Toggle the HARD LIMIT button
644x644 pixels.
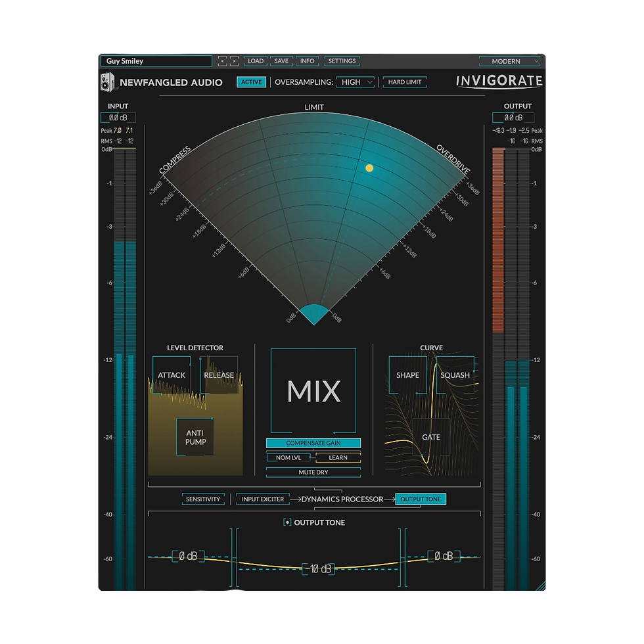click(405, 82)
